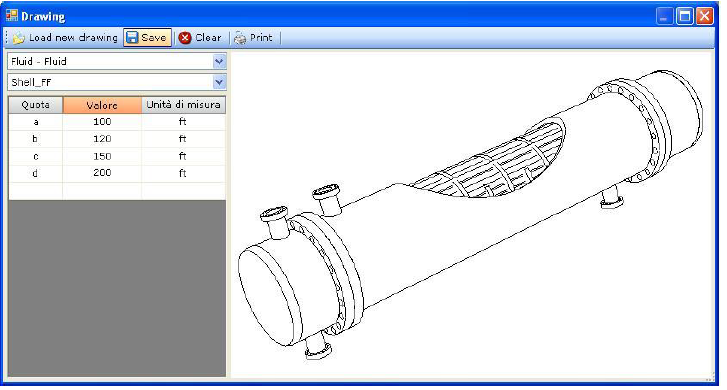Image resolution: width=727 pixels, height=390 pixels.
Task: Click the Load new drawing folder icon
Action: point(19,38)
